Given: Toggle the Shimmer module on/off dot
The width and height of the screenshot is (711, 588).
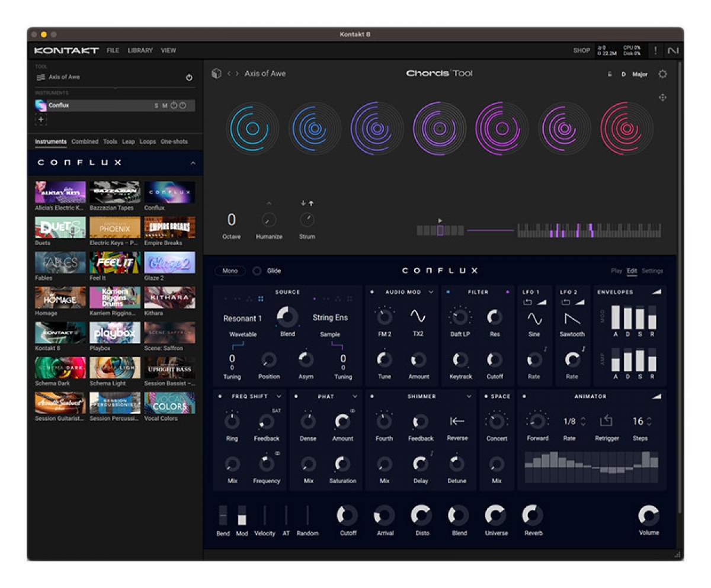Looking at the screenshot, I should (x=372, y=396).
